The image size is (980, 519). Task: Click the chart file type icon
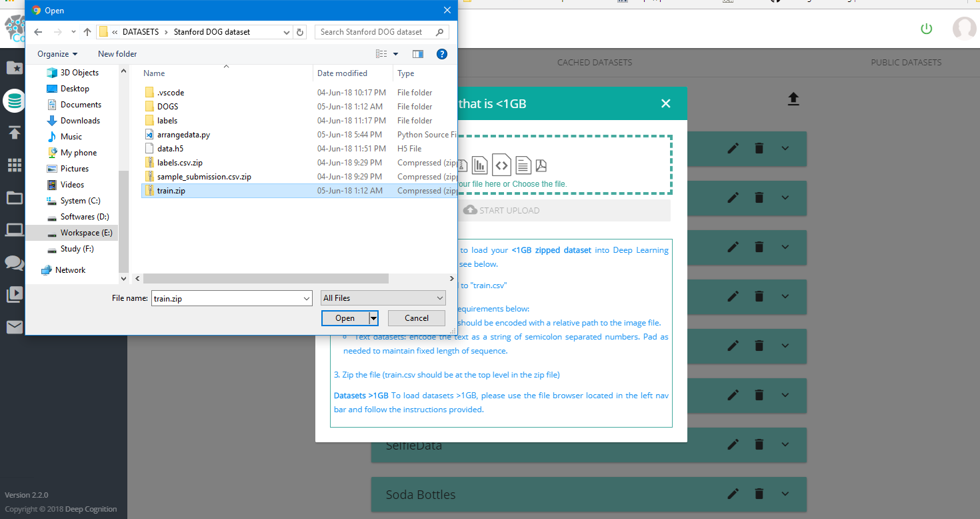tap(479, 165)
